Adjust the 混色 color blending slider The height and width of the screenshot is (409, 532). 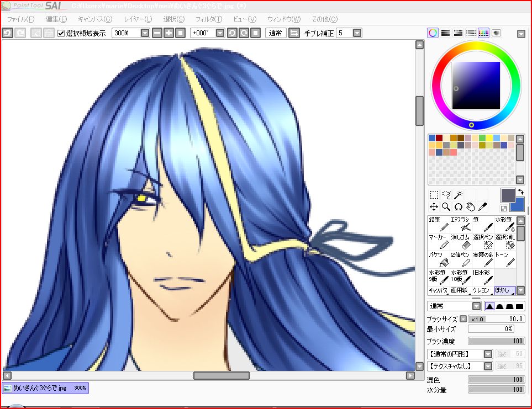(497, 380)
